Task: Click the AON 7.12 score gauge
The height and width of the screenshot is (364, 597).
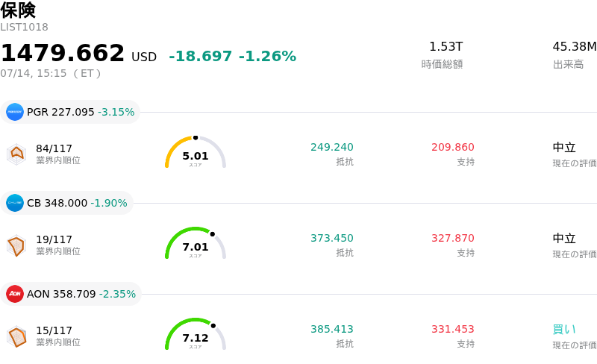Action: [196, 334]
